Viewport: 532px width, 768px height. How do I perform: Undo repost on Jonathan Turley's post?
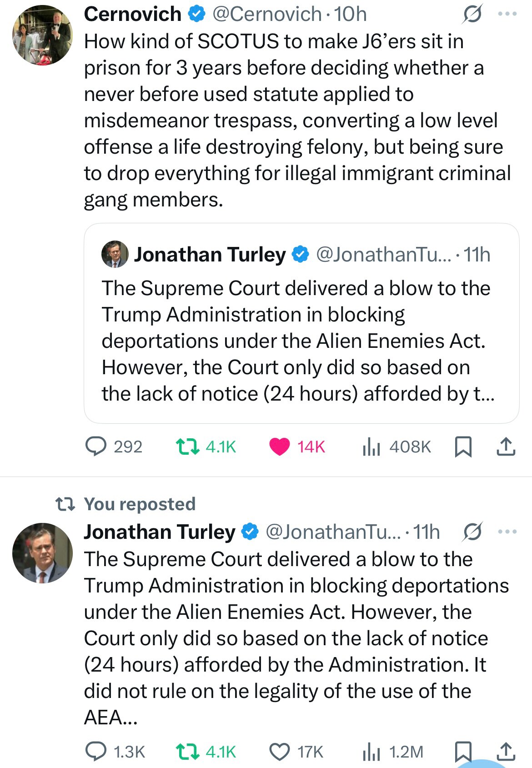[x=187, y=752]
